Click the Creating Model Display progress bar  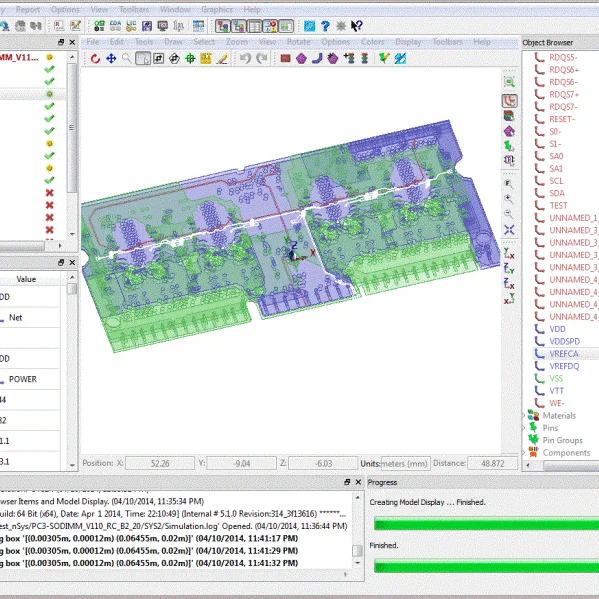click(486, 524)
